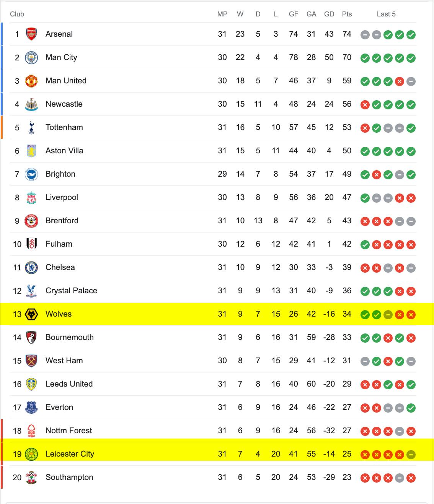Open the Aston Villa team link

click(64, 151)
